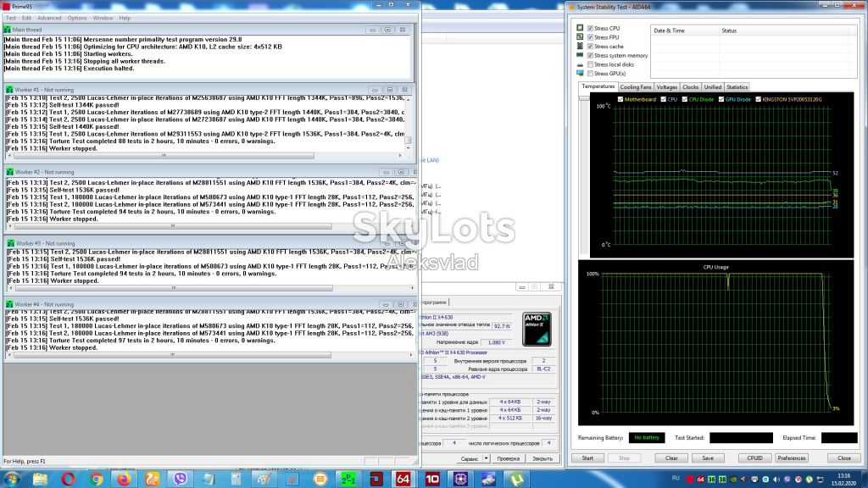Open the Сервис dropdown arrow
This screenshot has width=868, height=488.
486,458
